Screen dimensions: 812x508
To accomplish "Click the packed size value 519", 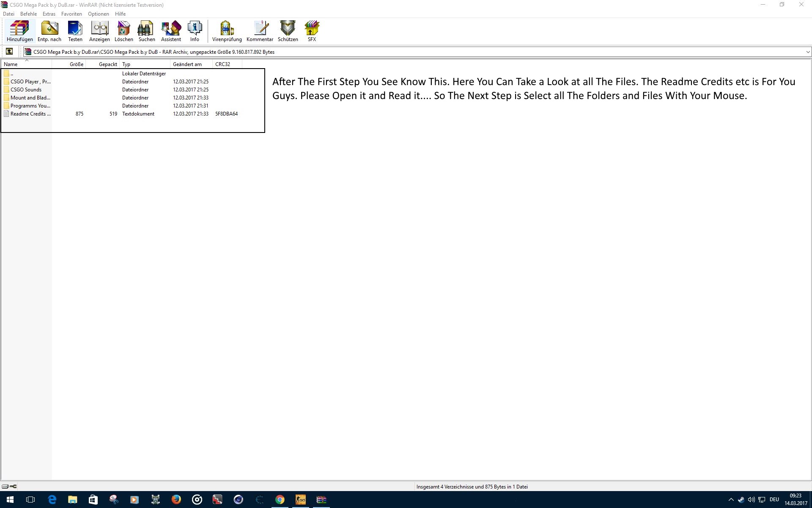I will pyautogui.click(x=113, y=114).
